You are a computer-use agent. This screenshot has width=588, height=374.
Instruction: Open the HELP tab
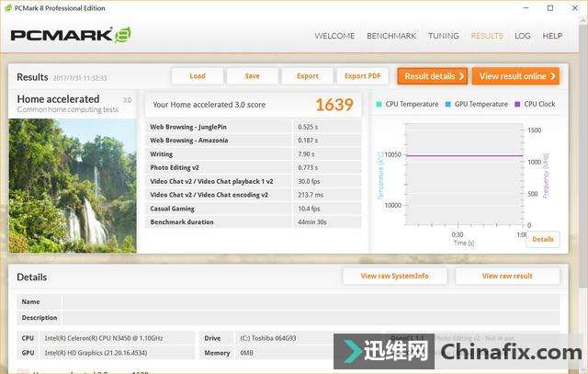[x=552, y=36]
